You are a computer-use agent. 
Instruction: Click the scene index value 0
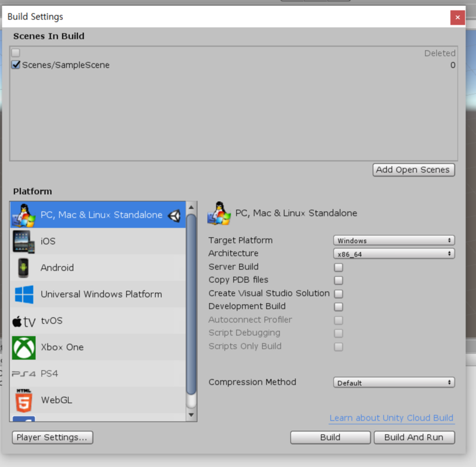[x=452, y=65]
